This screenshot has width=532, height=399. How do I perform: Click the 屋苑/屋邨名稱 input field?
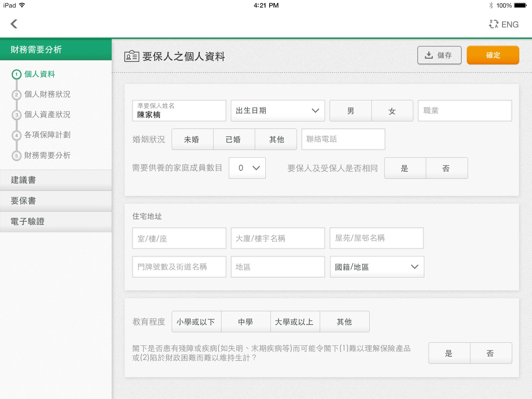click(377, 238)
